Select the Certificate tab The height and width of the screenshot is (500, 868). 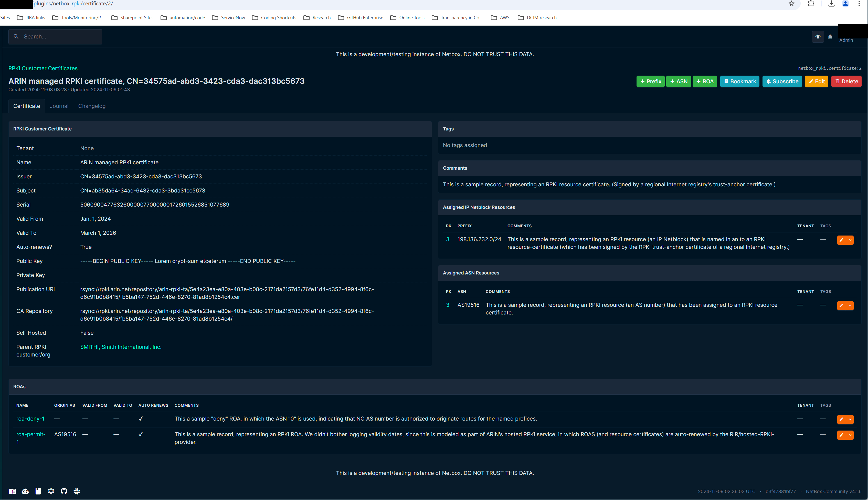click(27, 106)
